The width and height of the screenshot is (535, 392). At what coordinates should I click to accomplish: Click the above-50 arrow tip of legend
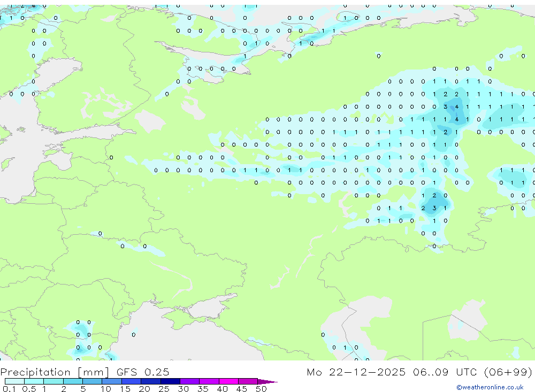[267, 382]
